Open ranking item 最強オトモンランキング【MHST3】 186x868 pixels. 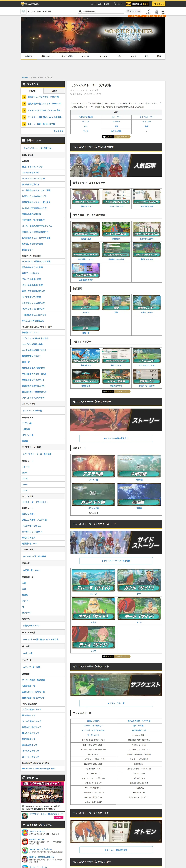coord(43,97)
